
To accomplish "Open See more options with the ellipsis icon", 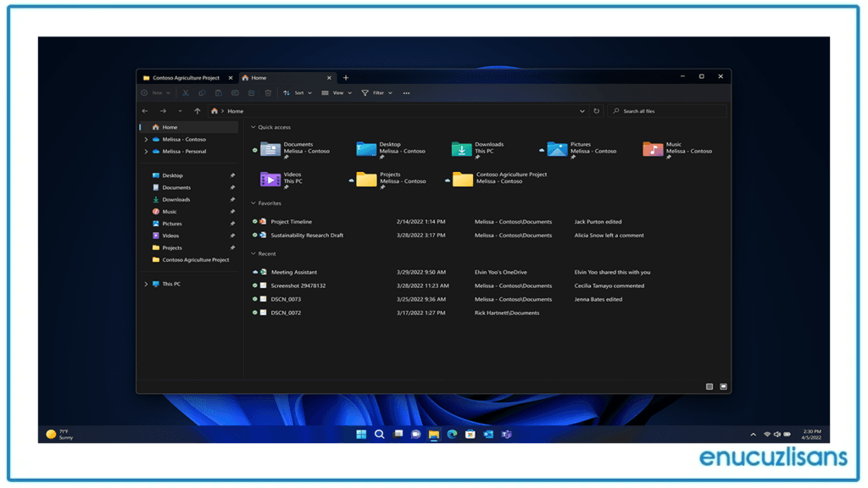I will pyautogui.click(x=406, y=93).
